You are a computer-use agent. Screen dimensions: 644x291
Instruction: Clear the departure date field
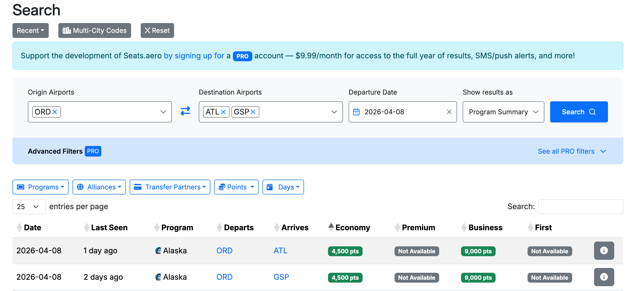coord(449,112)
